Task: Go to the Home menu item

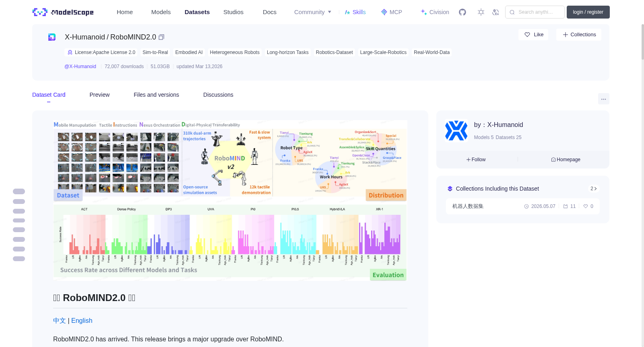Action: point(125,12)
